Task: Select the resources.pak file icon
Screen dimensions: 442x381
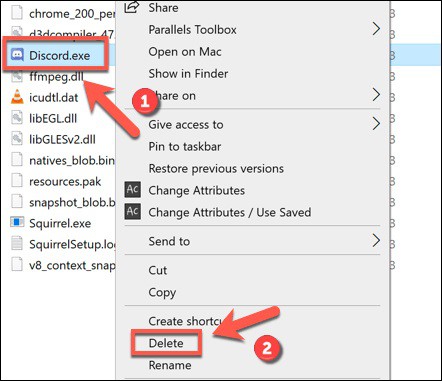Action: (17, 181)
